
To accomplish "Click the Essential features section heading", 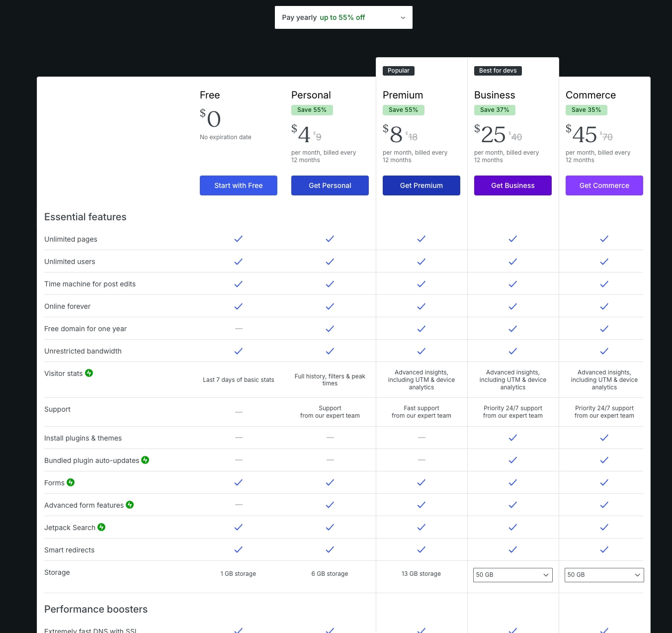I will 85,217.
